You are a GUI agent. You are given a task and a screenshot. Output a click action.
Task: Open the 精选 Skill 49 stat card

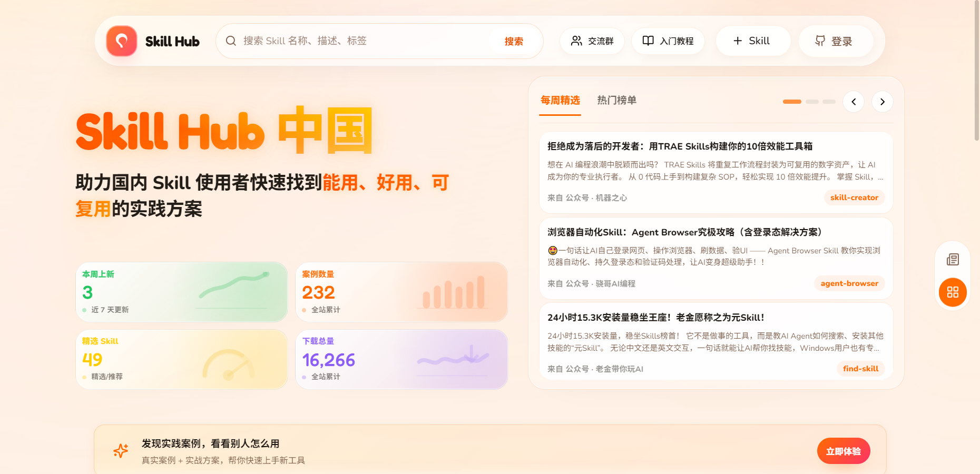point(182,359)
